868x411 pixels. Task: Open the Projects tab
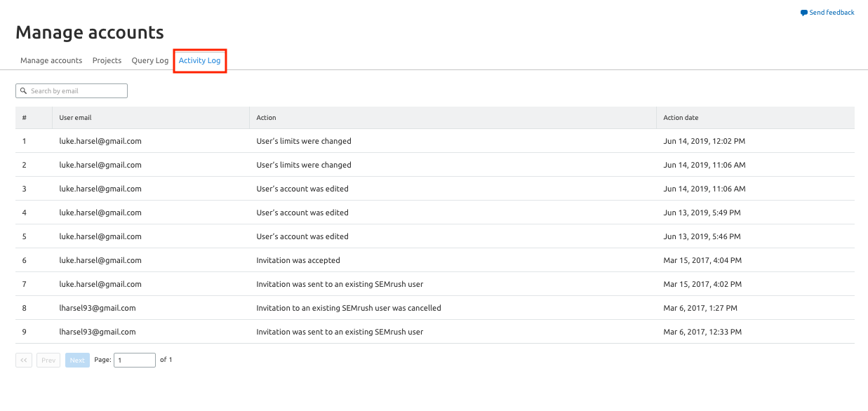tap(107, 60)
